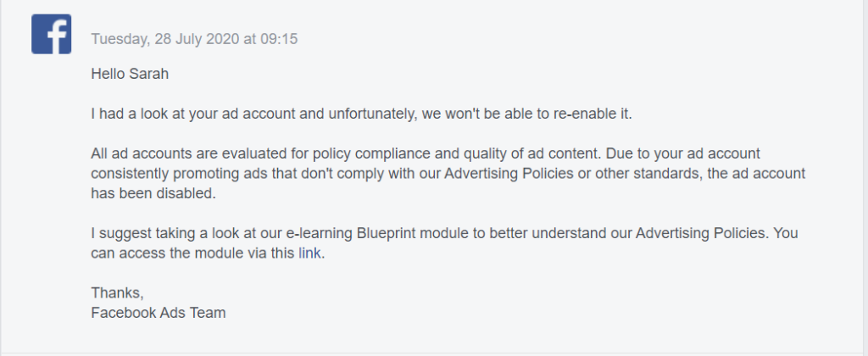Click the "Hello Sarah" greeting line
The width and height of the screenshot is (868, 356).
pos(130,74)
